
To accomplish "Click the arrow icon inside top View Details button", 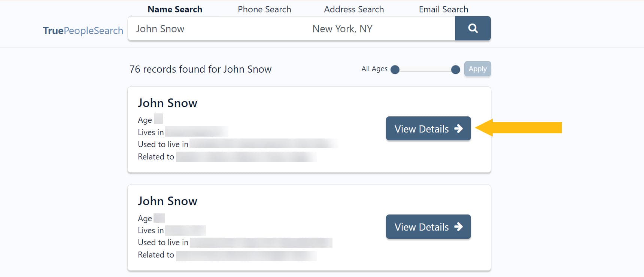I will pos(459,128).
